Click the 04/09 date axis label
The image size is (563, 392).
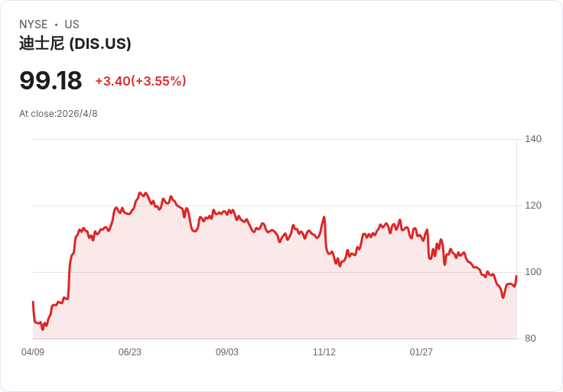point(33,352)
